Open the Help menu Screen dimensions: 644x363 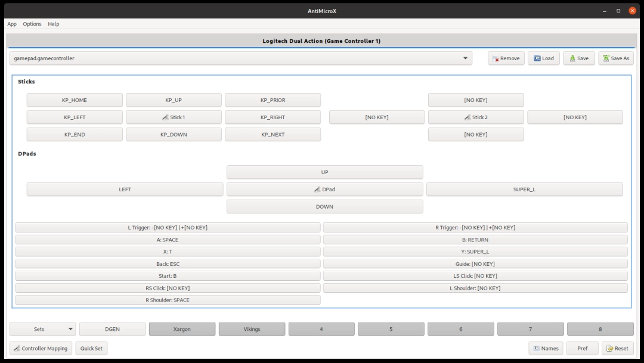(x=53, y=24)
